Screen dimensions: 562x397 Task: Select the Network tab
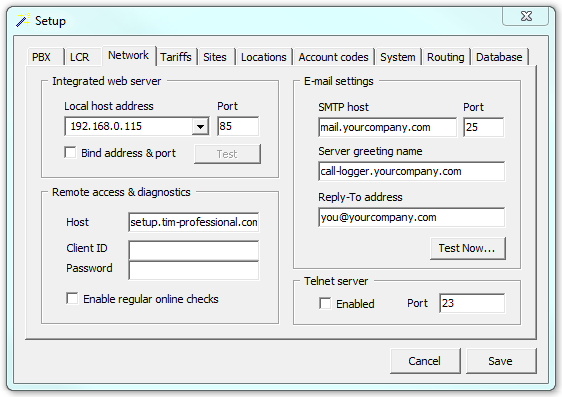pyautogui.click(x=128, y=55)
